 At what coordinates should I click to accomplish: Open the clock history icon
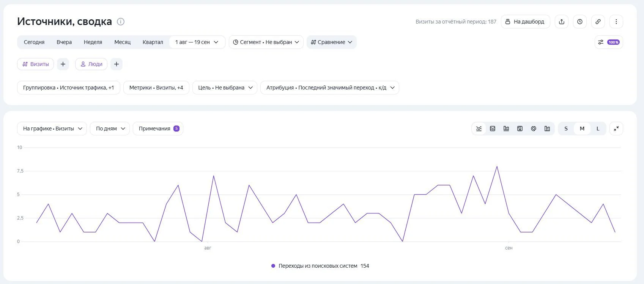tap(580, 22)
